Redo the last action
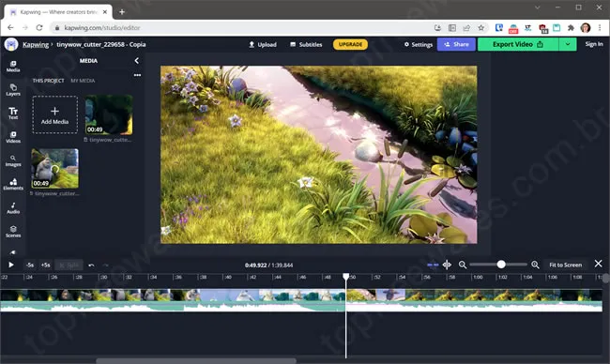610x364 pixels. [x=105, y=265]
